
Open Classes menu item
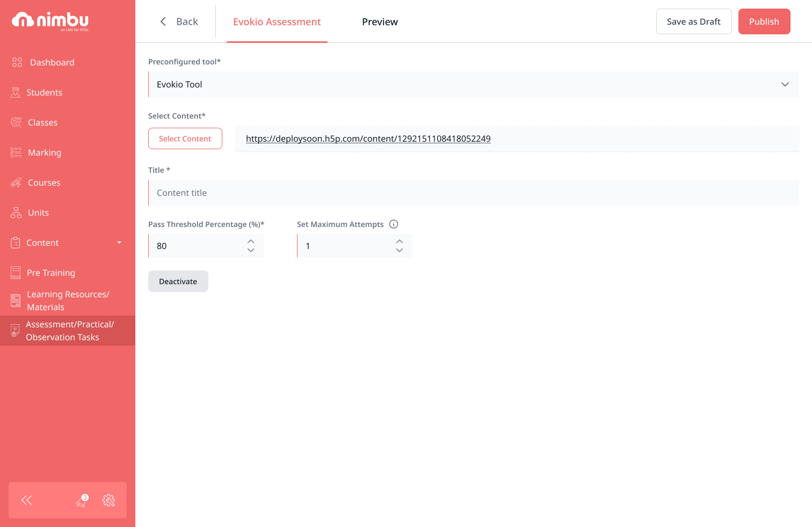42,122
